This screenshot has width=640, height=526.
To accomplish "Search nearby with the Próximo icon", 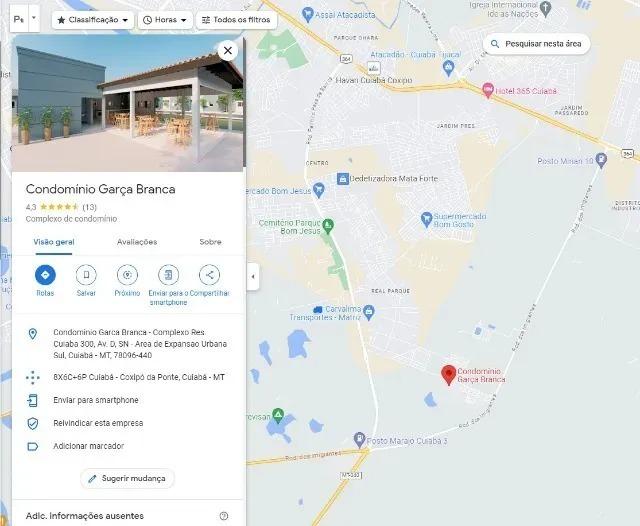I will [127, 275].
